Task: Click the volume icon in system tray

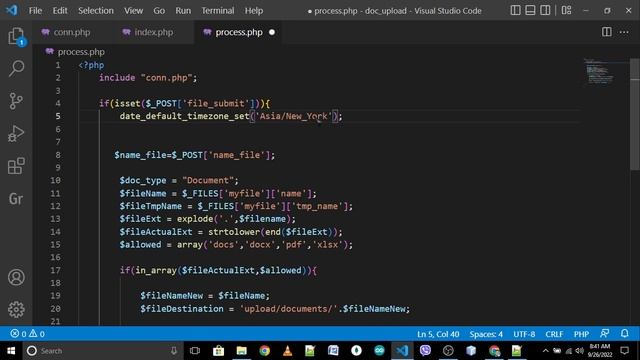Action: [580, 351]
